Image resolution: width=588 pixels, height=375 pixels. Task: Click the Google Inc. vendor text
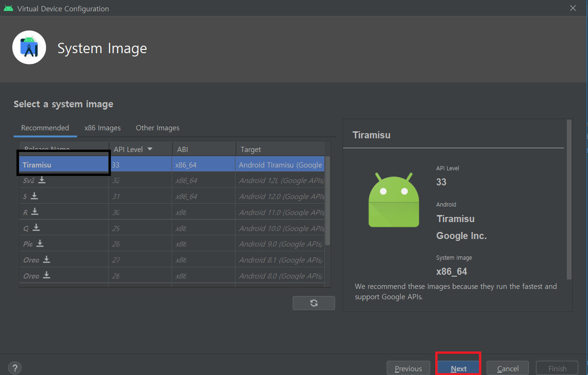pos(462,236)
